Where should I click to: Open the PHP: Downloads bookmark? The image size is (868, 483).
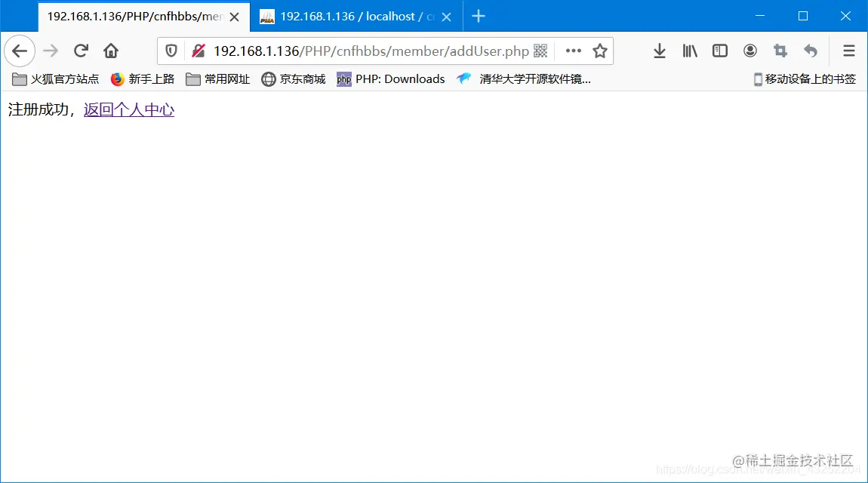[x=391, y=79]
